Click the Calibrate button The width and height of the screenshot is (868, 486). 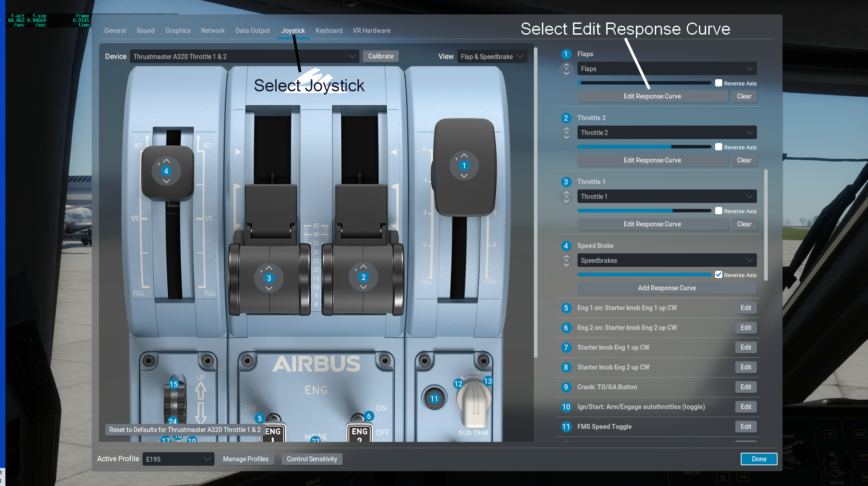[380, 56]
